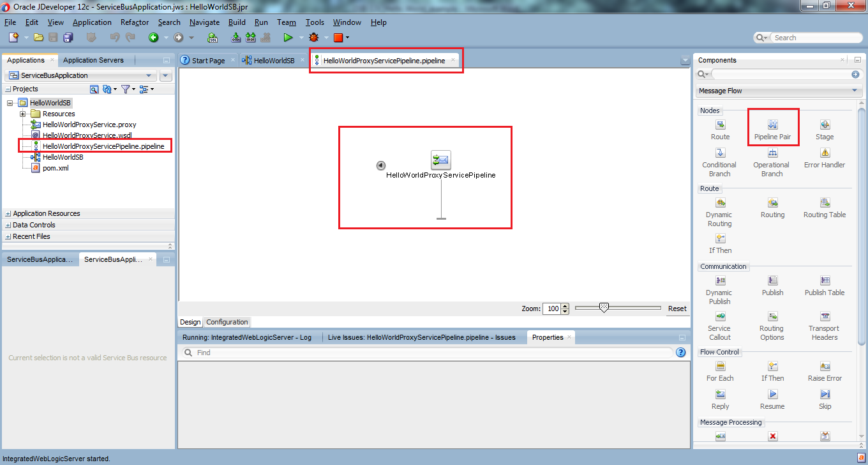Image resolution: width=868 pixels, height=465 pixels.
Task: Click the Reset zoom button
Action: coord(677,309)
